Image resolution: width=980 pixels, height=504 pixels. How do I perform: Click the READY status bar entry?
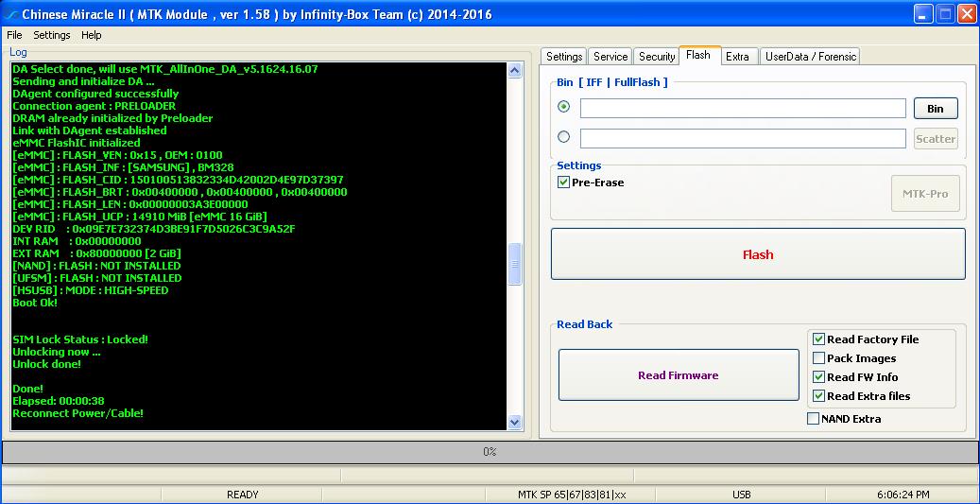point(243,495)
